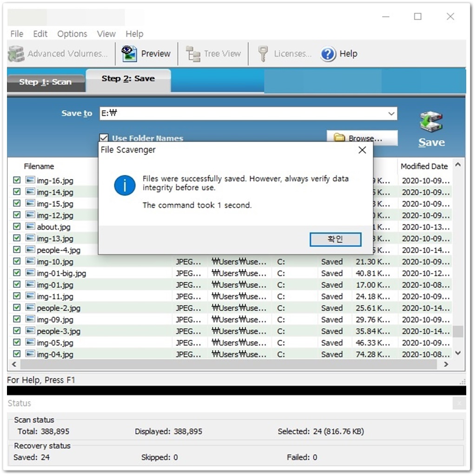Click the image icon of img-16.jpg
This screenshot has width=476, height=476.
30,180
